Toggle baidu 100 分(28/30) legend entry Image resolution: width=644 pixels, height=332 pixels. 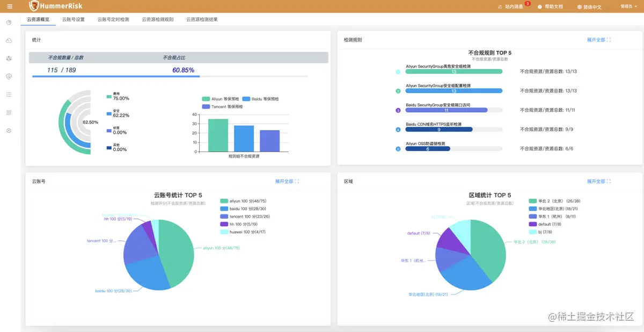tap(243, 208)
